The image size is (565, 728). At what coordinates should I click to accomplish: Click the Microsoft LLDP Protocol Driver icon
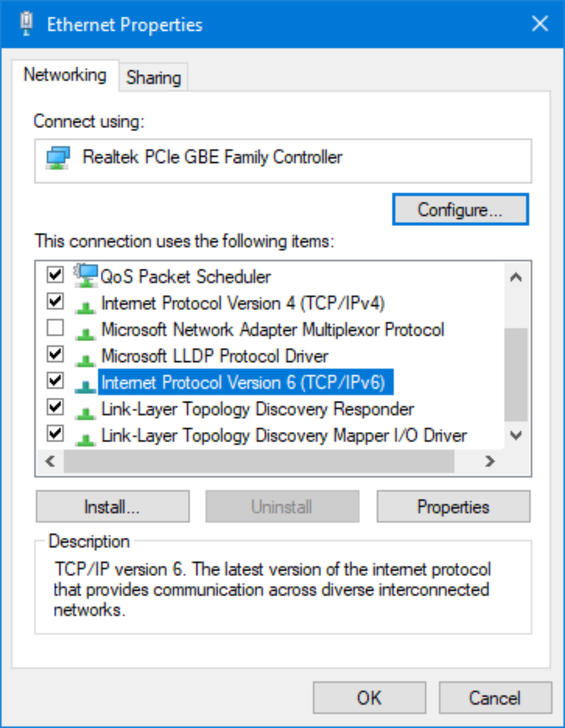(x=85, y=360)
